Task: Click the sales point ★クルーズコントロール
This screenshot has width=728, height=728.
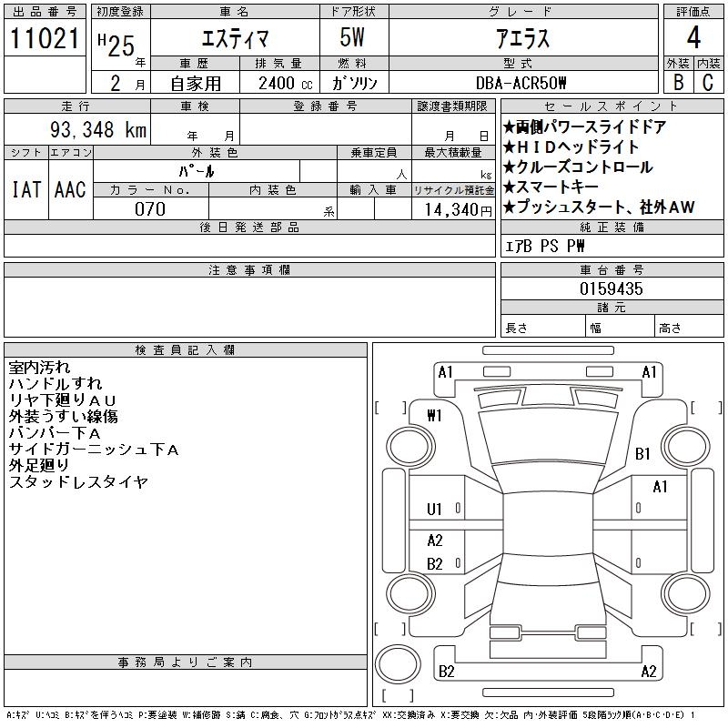Action: (x=579, y=167)
